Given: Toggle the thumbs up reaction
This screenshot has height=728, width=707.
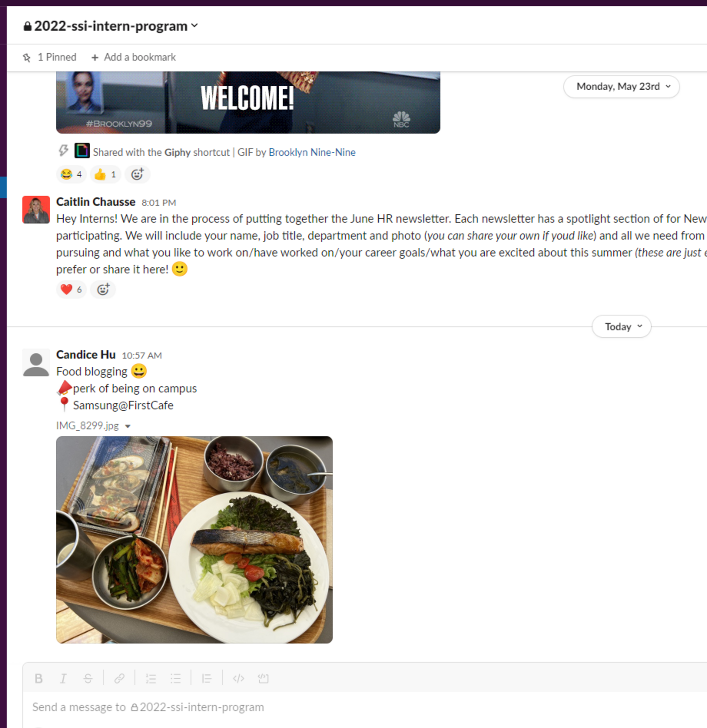Looking at the screenshot, I should tap(105, 174).
